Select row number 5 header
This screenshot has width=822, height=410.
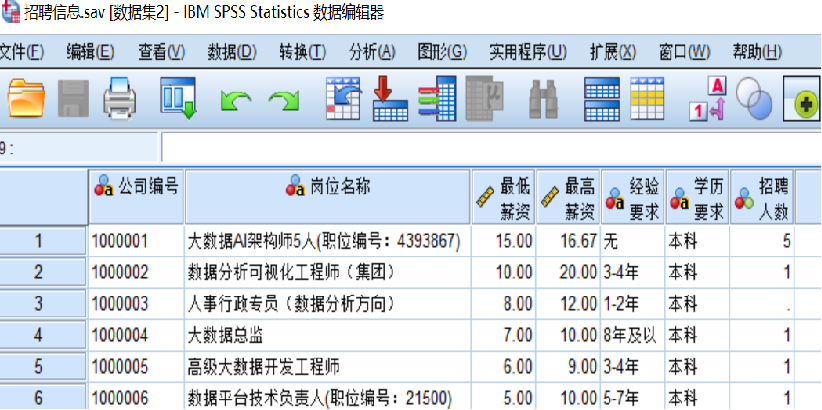click(x=43, y=367)
